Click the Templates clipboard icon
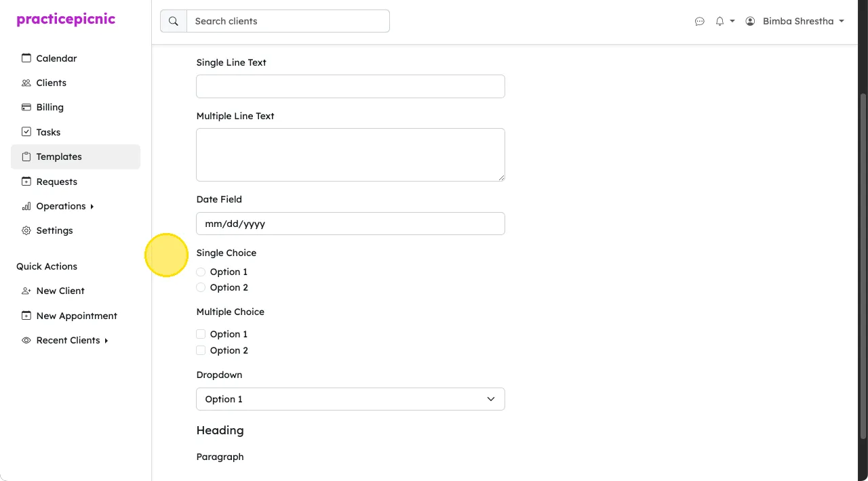 [26, 156]
